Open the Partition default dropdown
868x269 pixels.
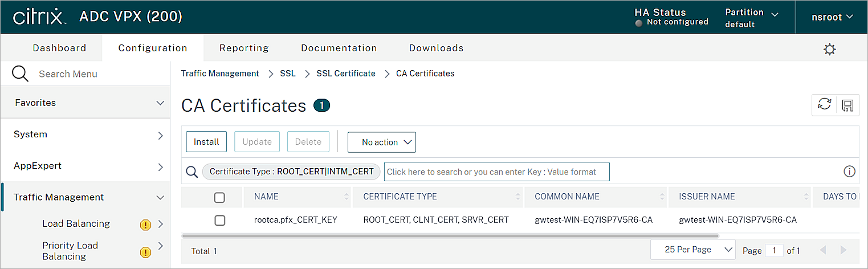(x=752, y=18)
